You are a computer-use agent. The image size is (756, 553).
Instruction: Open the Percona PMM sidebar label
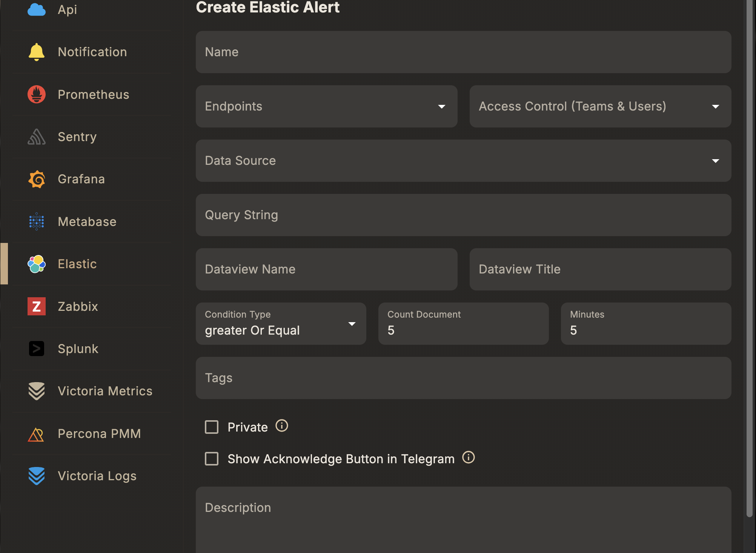(x=100, y=434)
